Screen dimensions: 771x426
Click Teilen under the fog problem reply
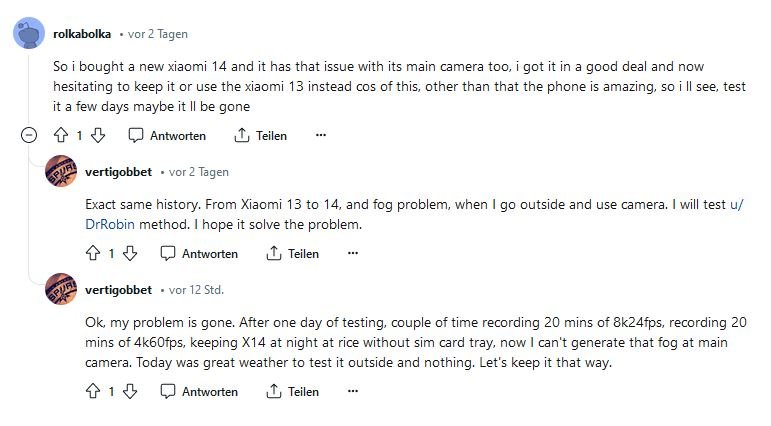click(x=292, y=254)
